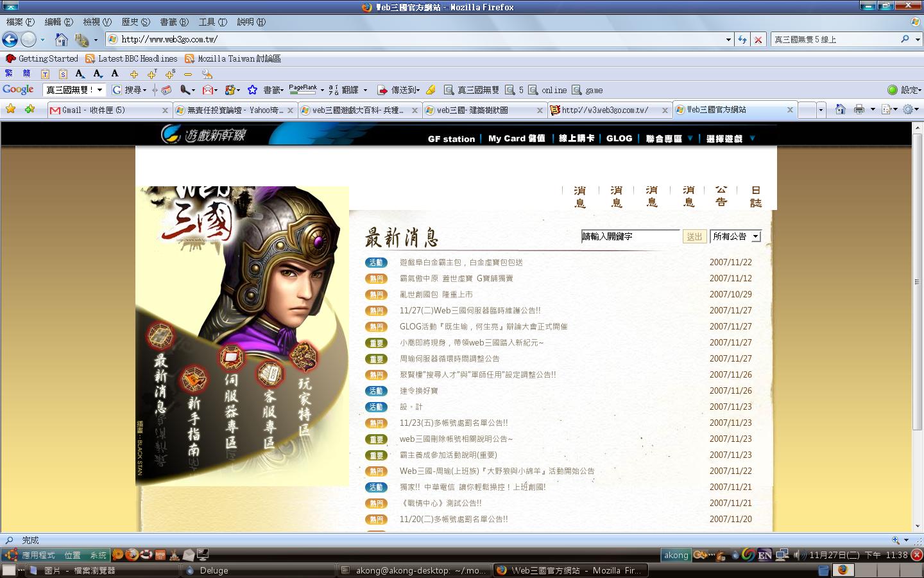Close the Web三國官方網站 tab
Image resolution: width=924 pixels, height=578 pixels.
click(x=790, y=110)
